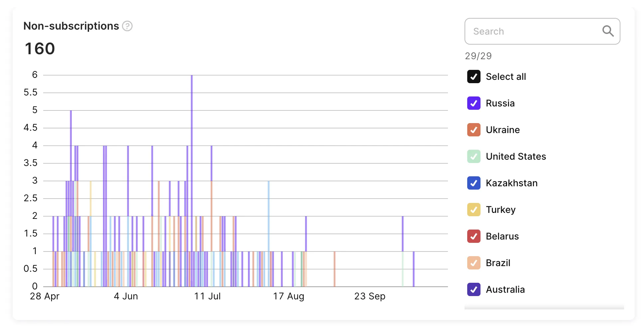Uncheck the Australia checkbox
The height and width of the screenshot is (328, 644).
pyautogui.click(x=474, y=289)
